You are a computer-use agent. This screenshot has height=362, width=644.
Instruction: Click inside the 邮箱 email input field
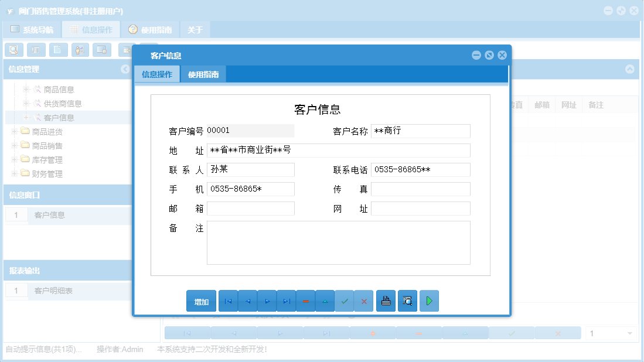click(251, 208)
